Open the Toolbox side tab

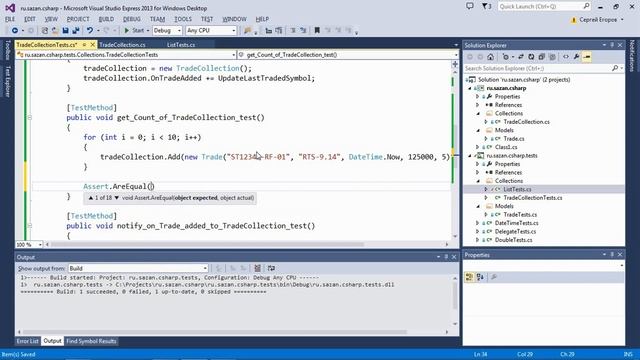(x=7, y=50)
